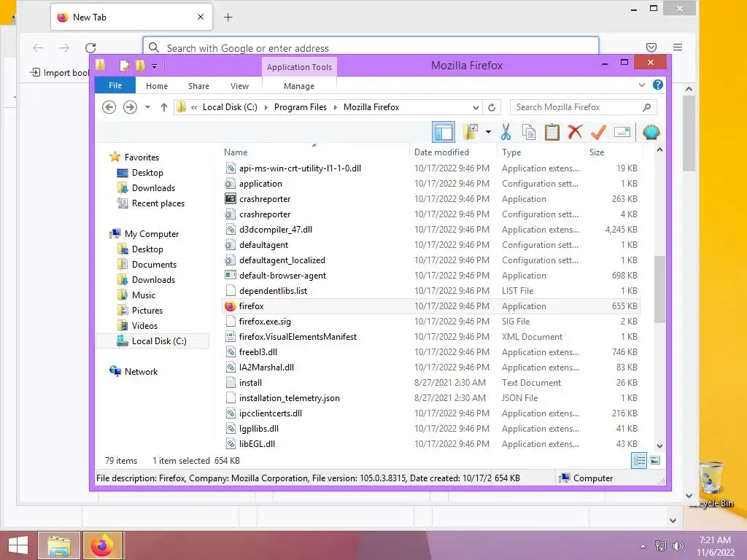The height and width of the screenshot is (560, 747).
Task: Sort files by Date modified column
Action: pos(453,152)
